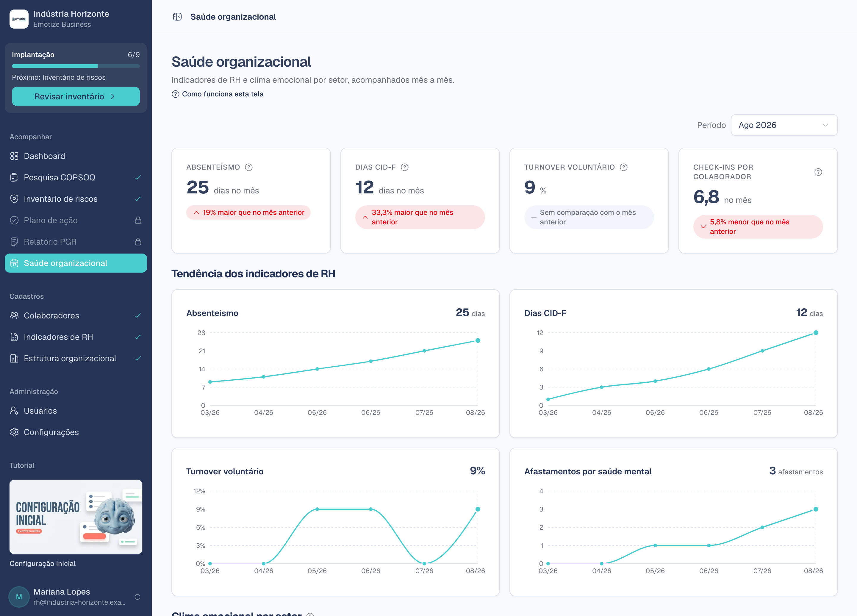Screen dimensions: 857x616
Task: Click 'Tendência dos indicadores de RH' heading
Action: pos(253,273)
